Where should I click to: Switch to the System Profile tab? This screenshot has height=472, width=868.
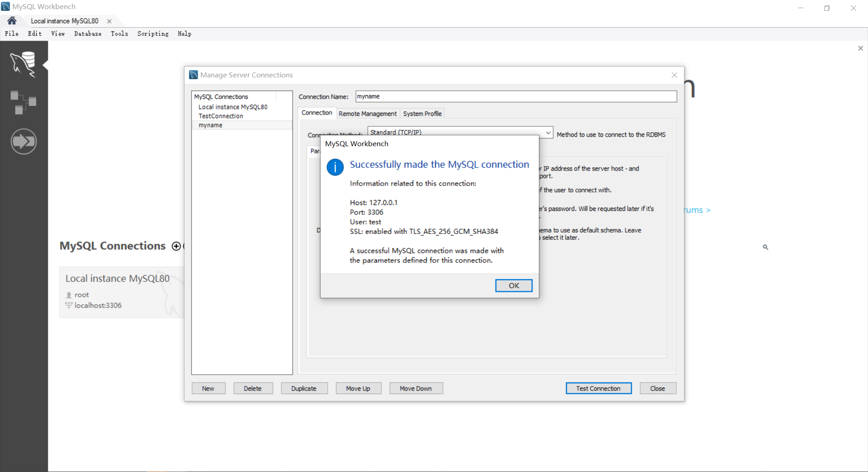pos(422,114)
